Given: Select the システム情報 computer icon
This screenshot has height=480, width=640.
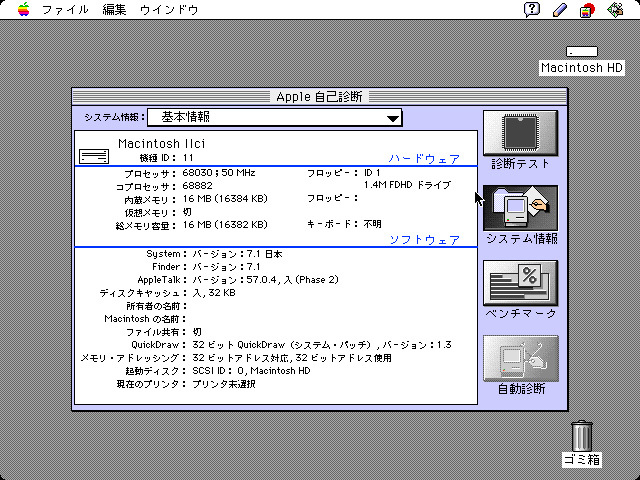Looking at the screenshot, I should click(520, 208).
